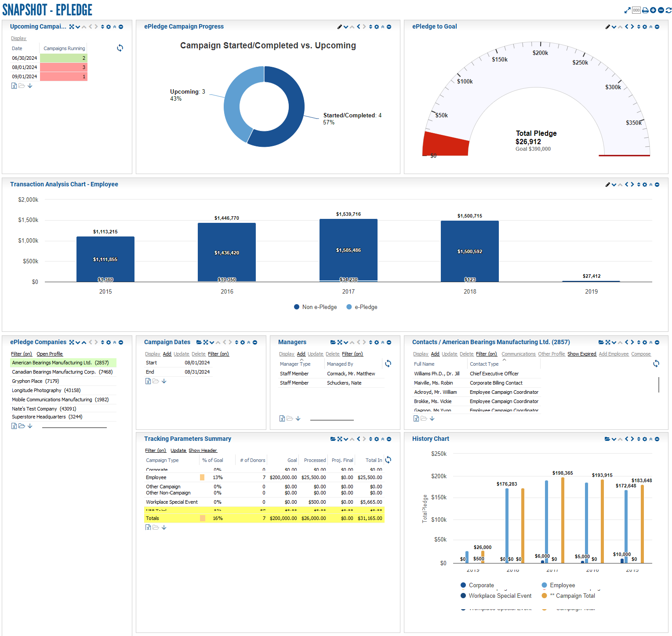Export the Upcoming Campaigns table to Excel
This screenshot has height=636, width=672.
pyautogui.click(x=14, y=86)
